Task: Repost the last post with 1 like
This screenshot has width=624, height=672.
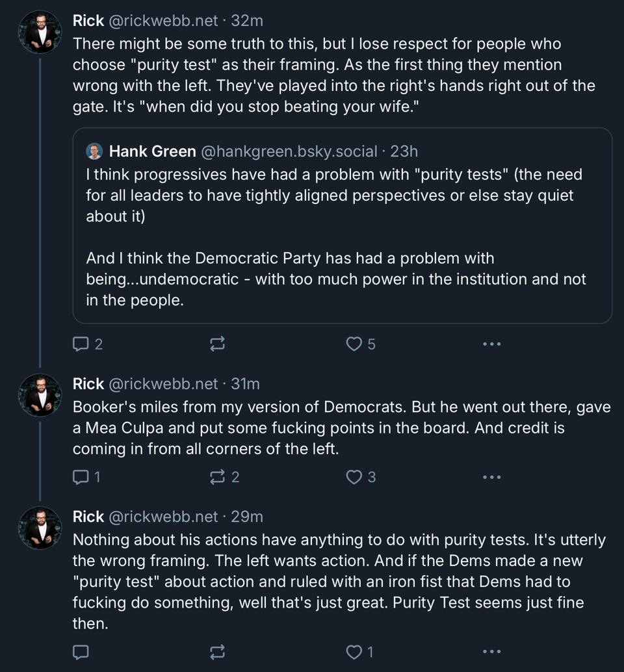Action: (217, 651)
